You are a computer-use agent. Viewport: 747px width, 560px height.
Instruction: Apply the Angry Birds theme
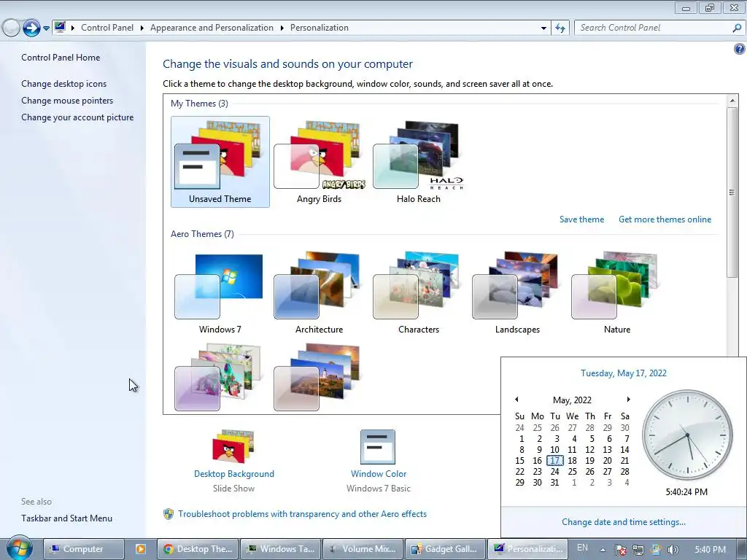(320, 162)
